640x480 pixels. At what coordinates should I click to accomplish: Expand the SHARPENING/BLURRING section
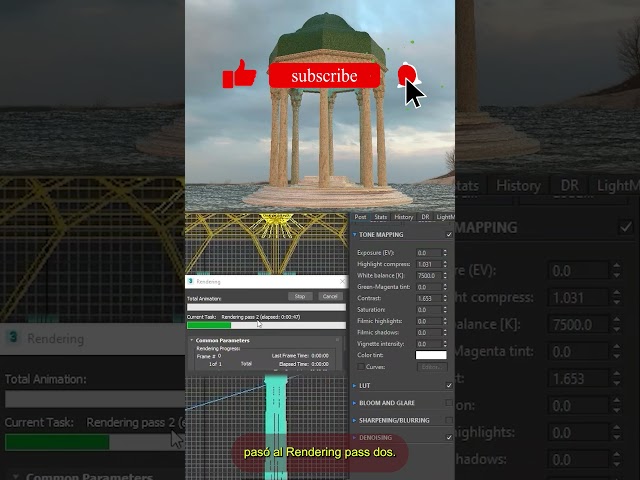coord(354,420)
